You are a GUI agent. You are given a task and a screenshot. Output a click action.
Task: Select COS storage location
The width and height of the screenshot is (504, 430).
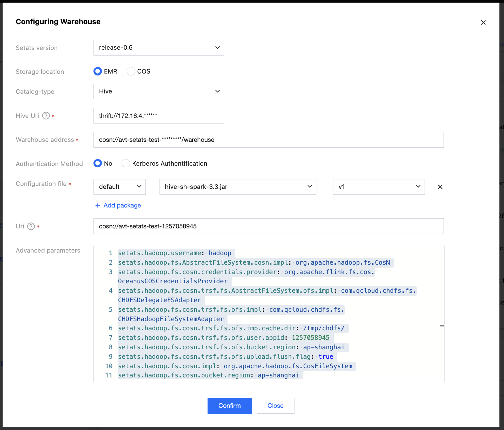(131, 71)
